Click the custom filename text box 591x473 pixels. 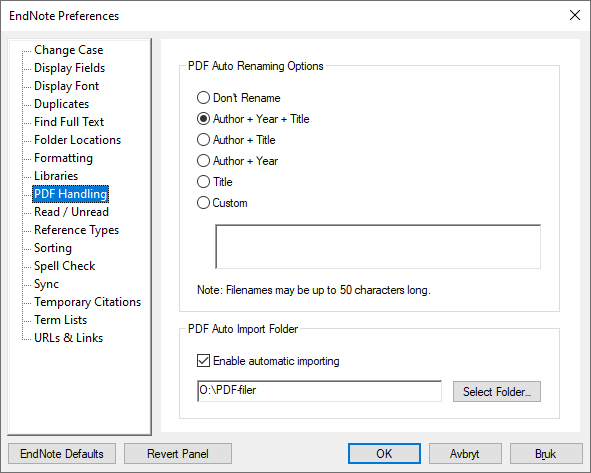(378, 247)
